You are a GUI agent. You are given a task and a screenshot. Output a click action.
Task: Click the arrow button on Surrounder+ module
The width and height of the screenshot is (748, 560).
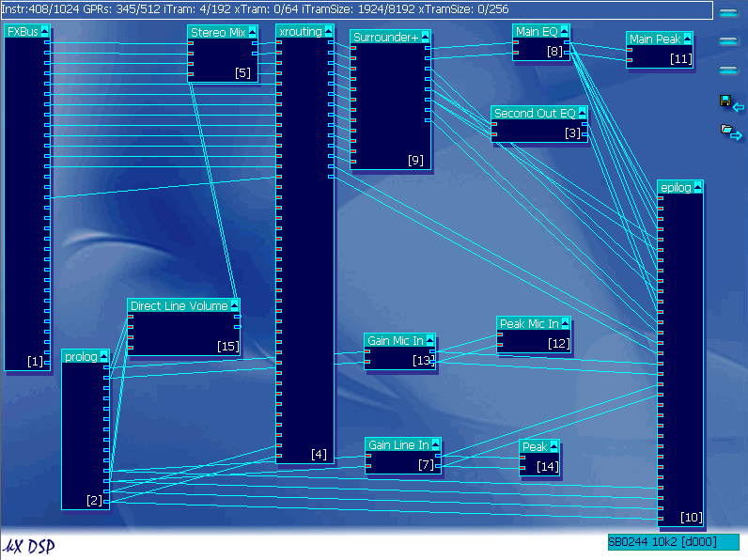(426, 37)
